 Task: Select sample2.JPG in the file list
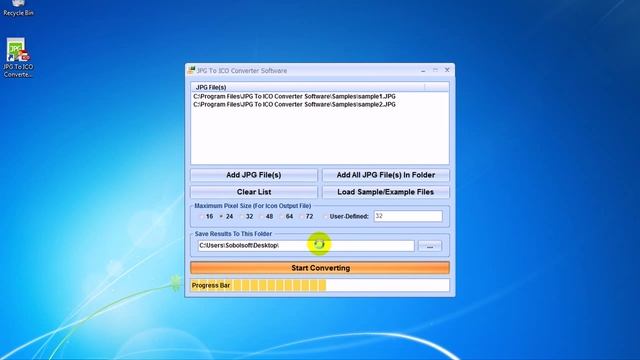pos(294,104)
